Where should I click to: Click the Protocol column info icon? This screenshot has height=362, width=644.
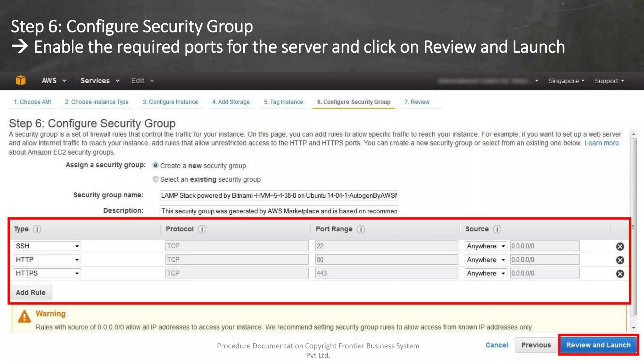click(x=202, y=229)
